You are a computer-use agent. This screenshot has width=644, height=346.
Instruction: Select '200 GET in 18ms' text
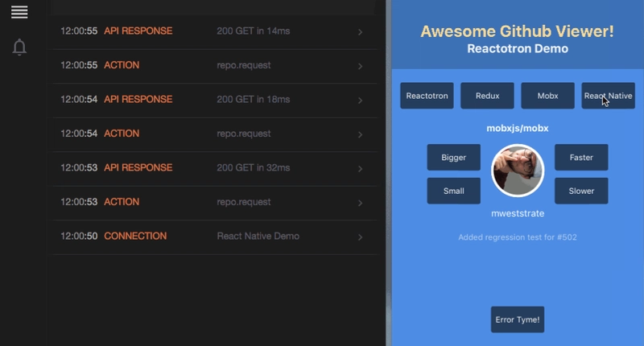[x=253, y=99]
